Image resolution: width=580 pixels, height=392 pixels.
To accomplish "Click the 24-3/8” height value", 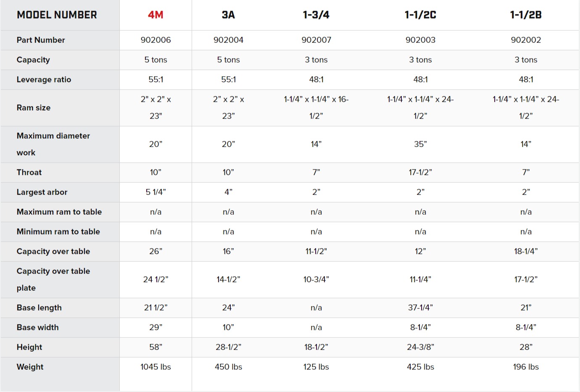I will [x=420, y=347].
